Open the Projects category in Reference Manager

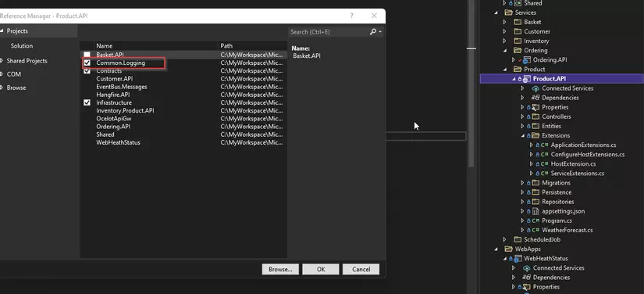click(38, 31)
